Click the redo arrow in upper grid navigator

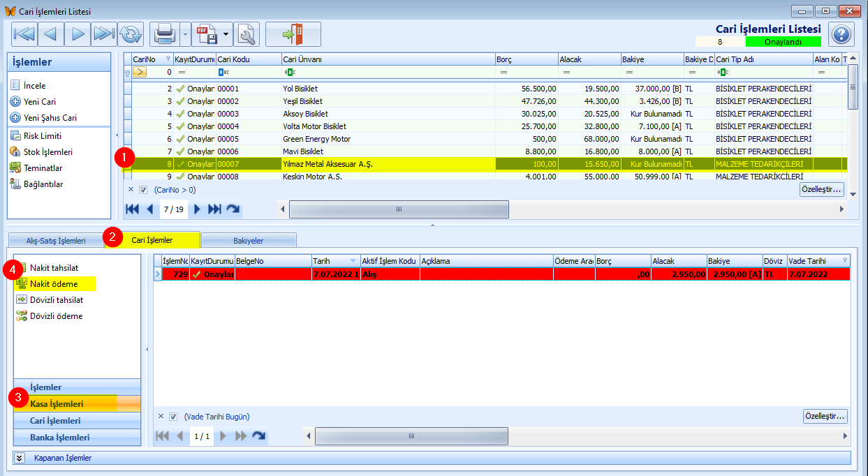point(233,209)
